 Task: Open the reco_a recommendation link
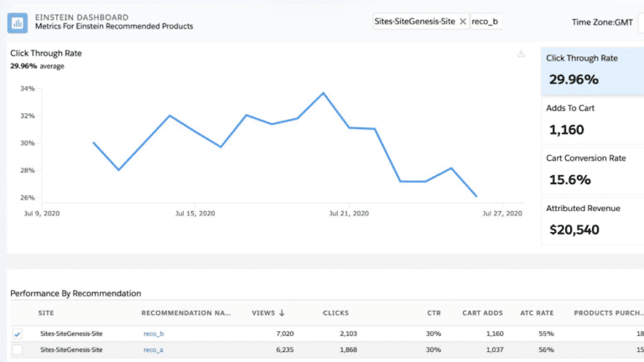coord(153,349)
